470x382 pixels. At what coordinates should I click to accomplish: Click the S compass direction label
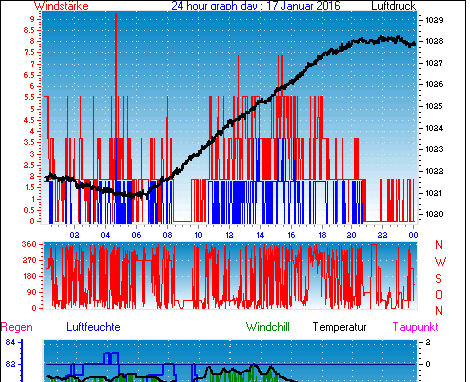(x=439, y=278)
